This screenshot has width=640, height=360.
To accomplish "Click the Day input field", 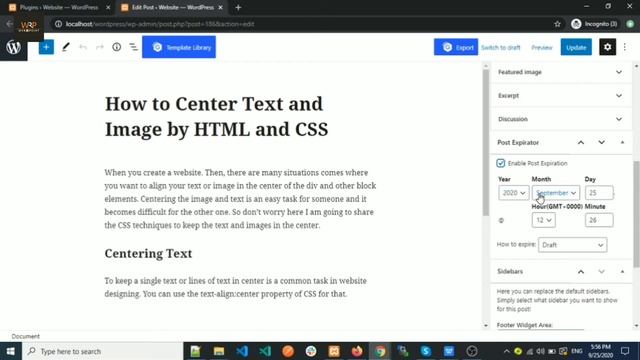I will pos(599,193).
